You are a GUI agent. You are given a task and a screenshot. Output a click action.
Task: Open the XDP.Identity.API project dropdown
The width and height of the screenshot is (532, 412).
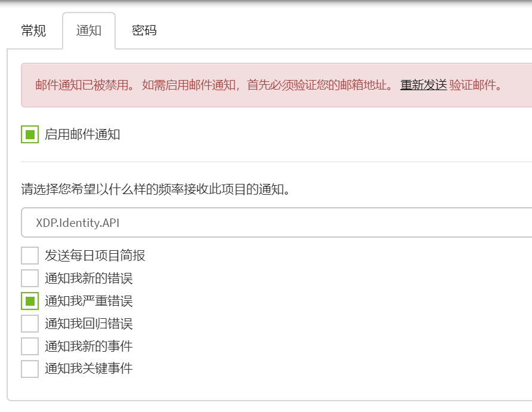(x=277, y=223)
